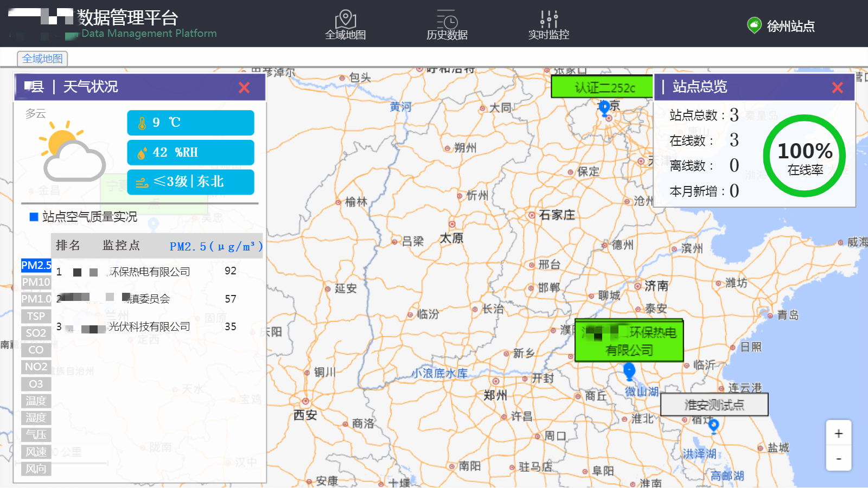Viewport: 868px width, 488px height.
Task: Zoom out using the minus control on the map
Action: coord(839,458)
